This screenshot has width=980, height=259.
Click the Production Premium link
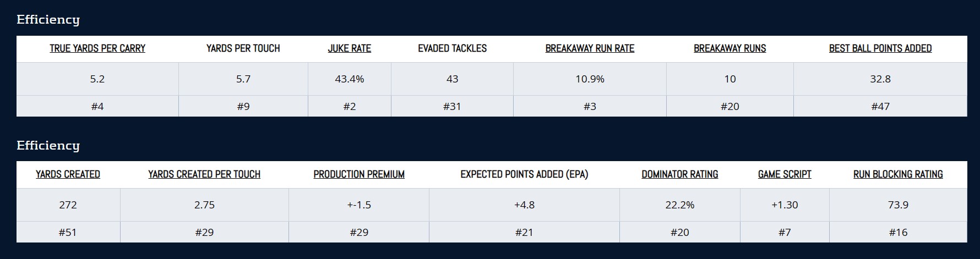359,174
